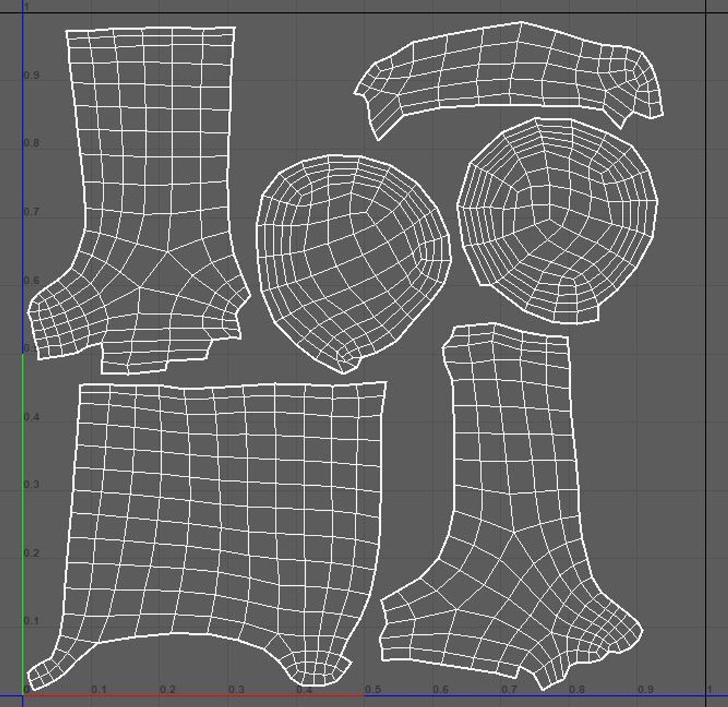Click the 0.9 label on vertical axis
The height and width of the screenshot is (707, 728).
(x=31, y=75)
